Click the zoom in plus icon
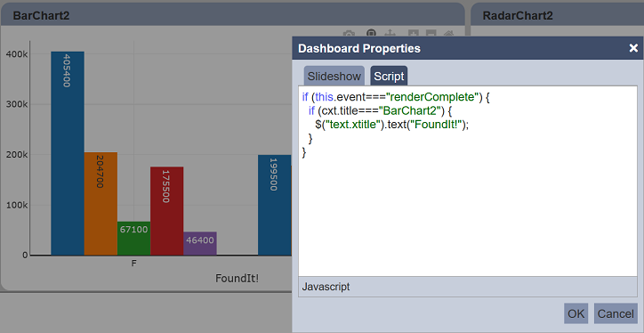The height and width of the screenshot is (333, 644). click(x=414, y=33)
